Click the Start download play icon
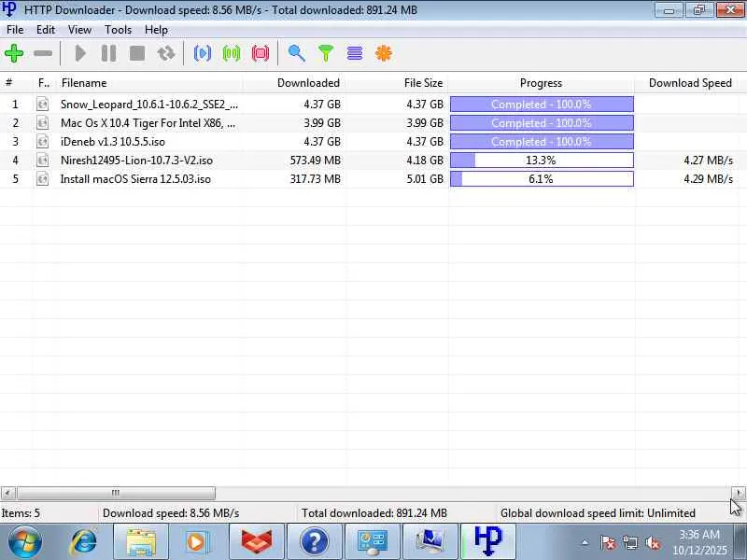This screenshot has width=747, height=560. tap(80, 53)
